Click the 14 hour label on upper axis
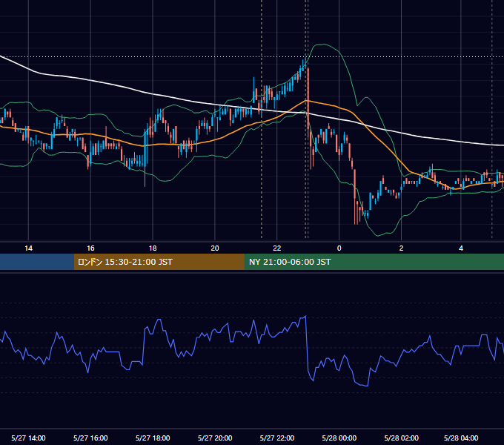 tap(28, 248)
